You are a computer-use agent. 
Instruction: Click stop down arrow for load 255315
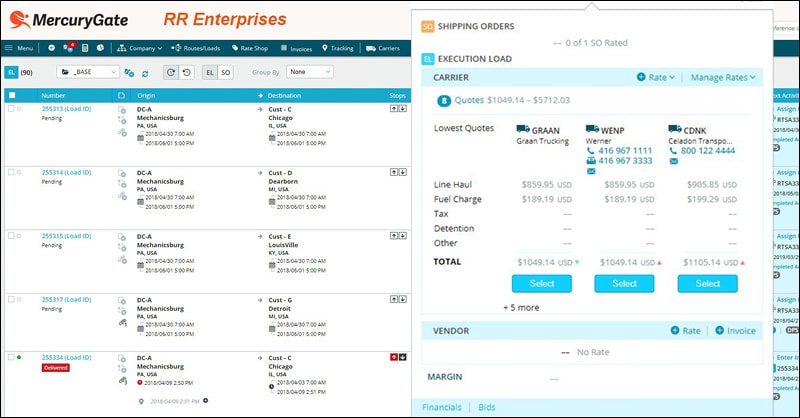pyautogui.click(x=403, y=236)
